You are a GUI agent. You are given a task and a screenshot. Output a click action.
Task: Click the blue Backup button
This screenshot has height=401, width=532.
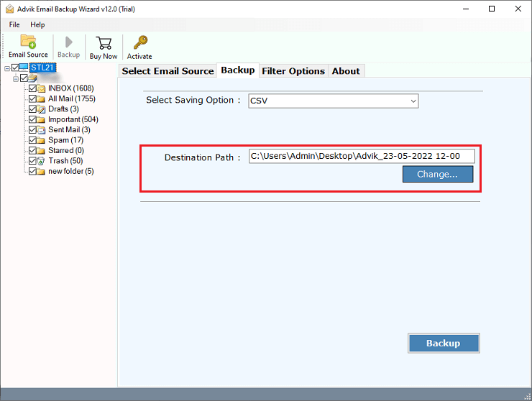[444, 343]
